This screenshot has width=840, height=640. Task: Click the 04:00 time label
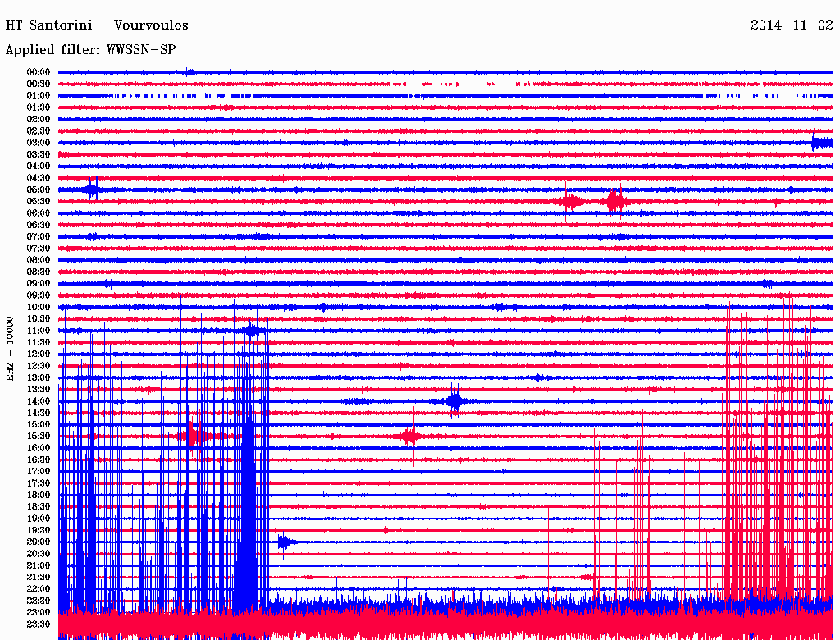click(39, 167)
